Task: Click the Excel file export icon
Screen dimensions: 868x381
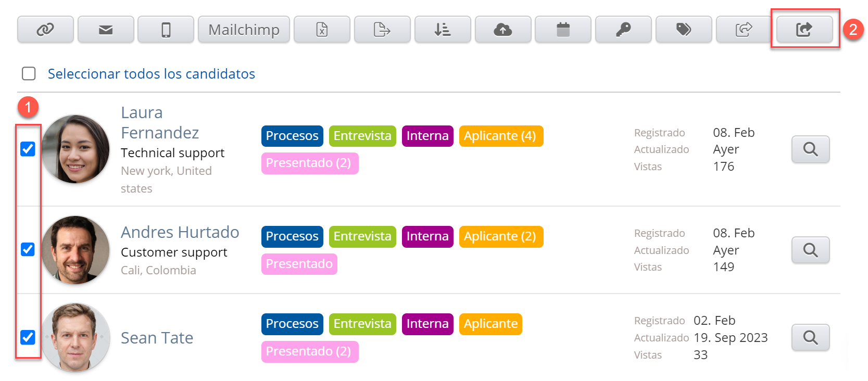Action: tap(322, 30)
